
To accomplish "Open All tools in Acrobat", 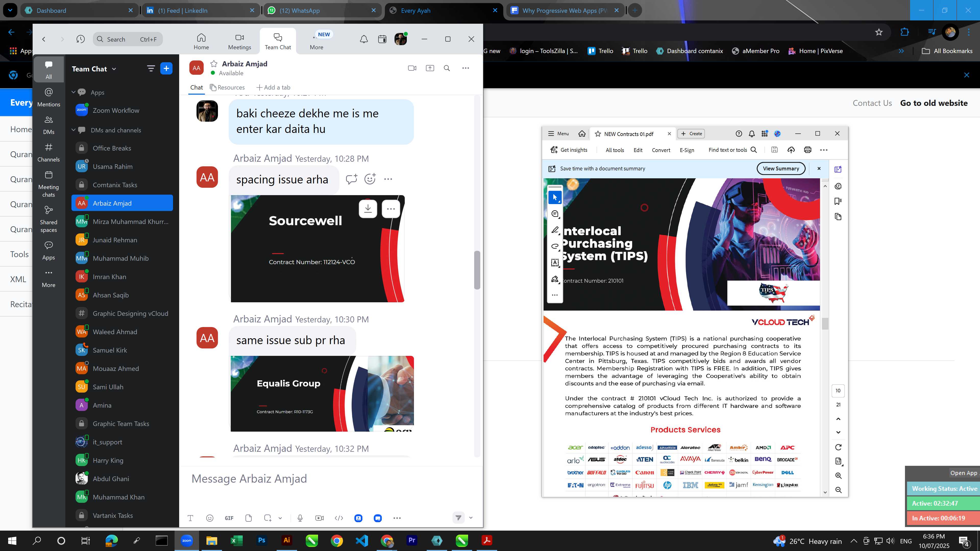I will coord(615,150).
